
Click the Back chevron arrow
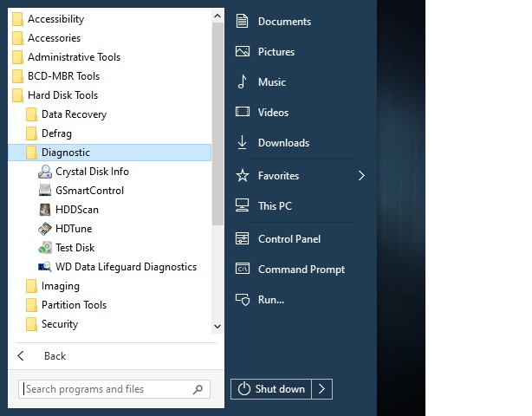click(20, 356)
